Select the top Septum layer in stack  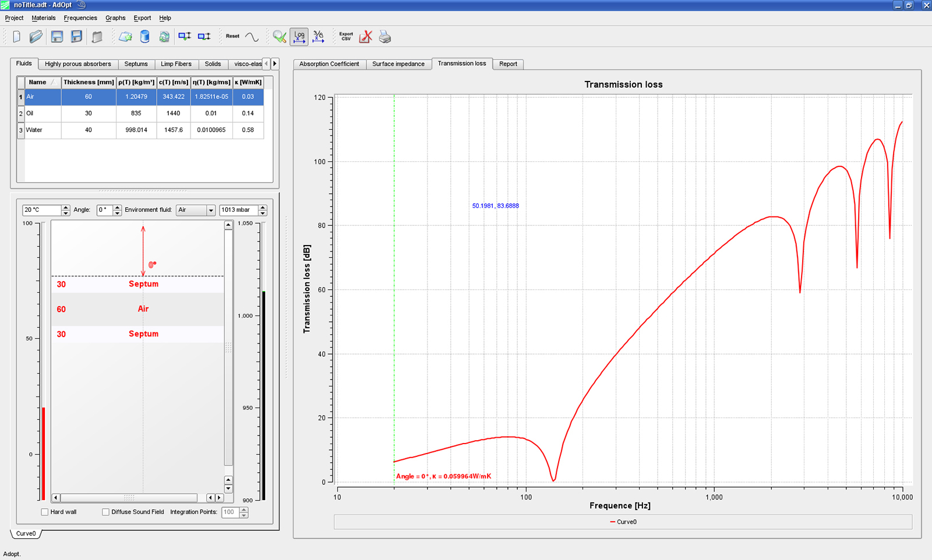click(137, 284)
